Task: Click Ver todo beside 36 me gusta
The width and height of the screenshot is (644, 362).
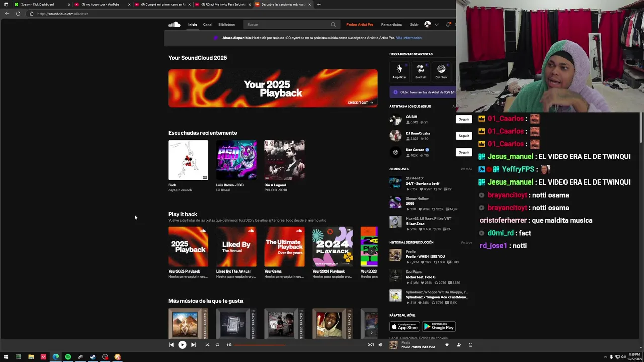Action: pyautogui.click(x=466, y=169)
